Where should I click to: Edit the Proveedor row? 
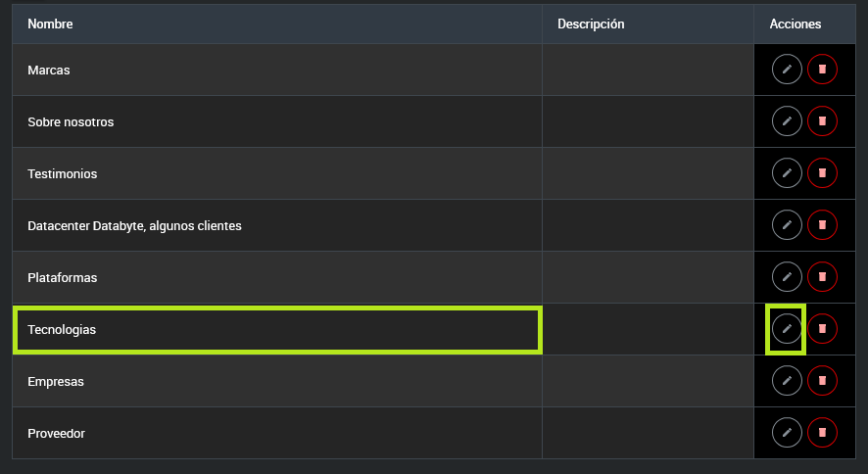point(787,433)
